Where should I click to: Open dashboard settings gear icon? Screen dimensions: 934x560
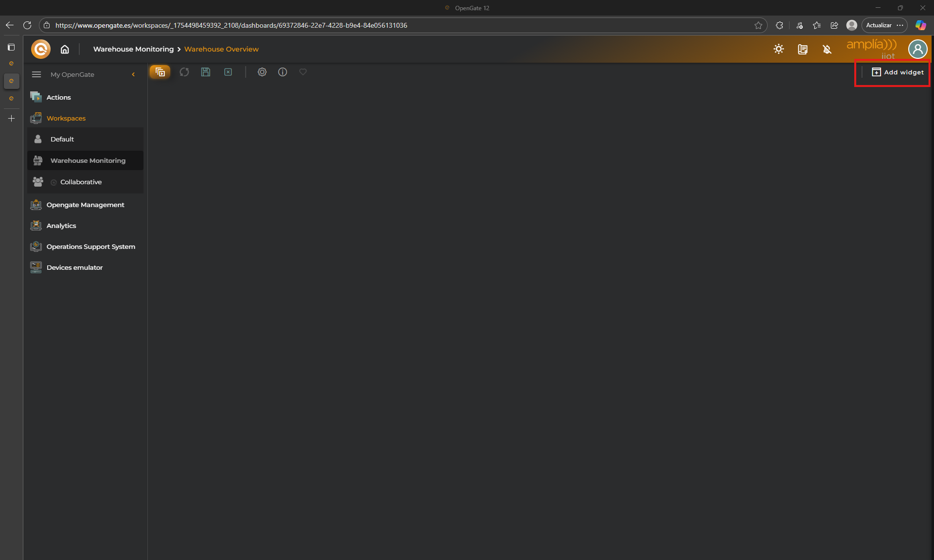point(262,72)
